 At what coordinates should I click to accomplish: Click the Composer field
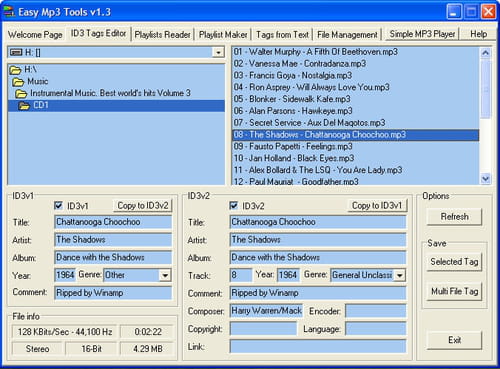(266, 311)
